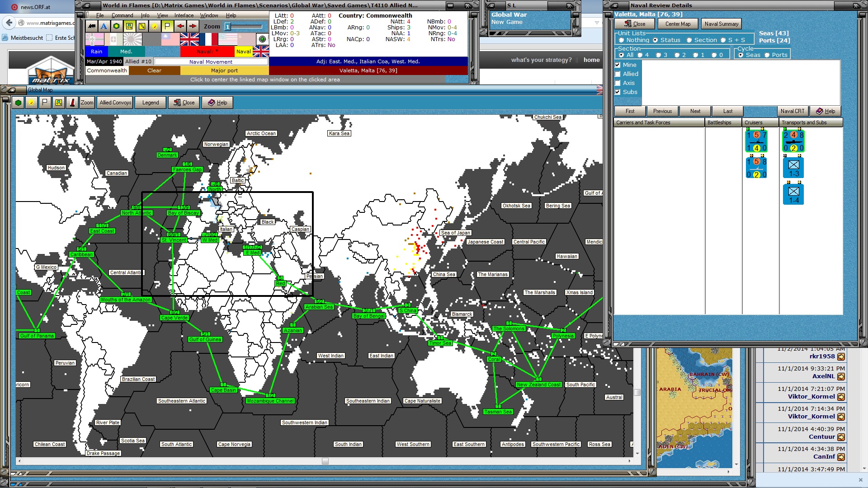This screenshot has height=488, width=868.
Task: Toggle the white flag icon in main toolbar
Action: point(167,26)
